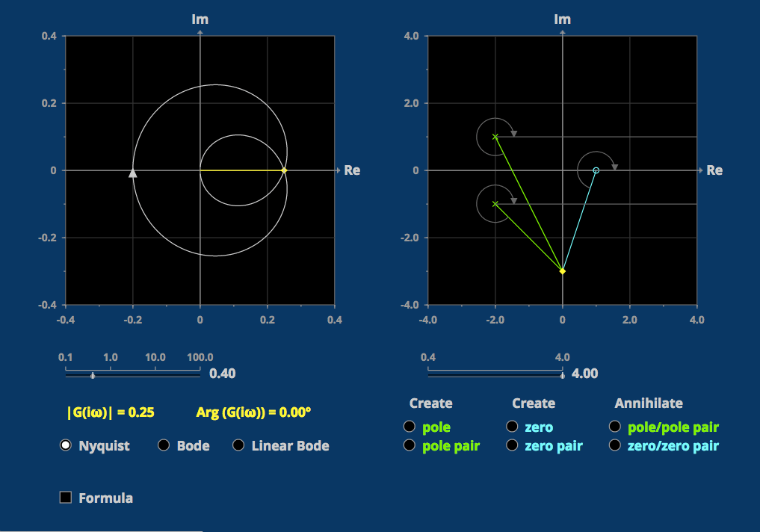Click the cyan zero circle on the real axis
The height and width of the screenshot is (532, 760).
[596, 170]
